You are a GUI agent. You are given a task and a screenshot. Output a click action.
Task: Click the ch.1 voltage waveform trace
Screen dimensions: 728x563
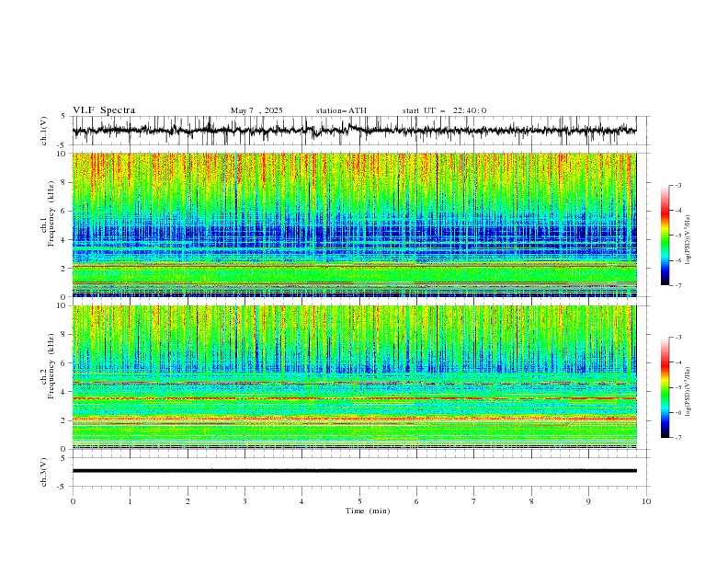(355, 131)
